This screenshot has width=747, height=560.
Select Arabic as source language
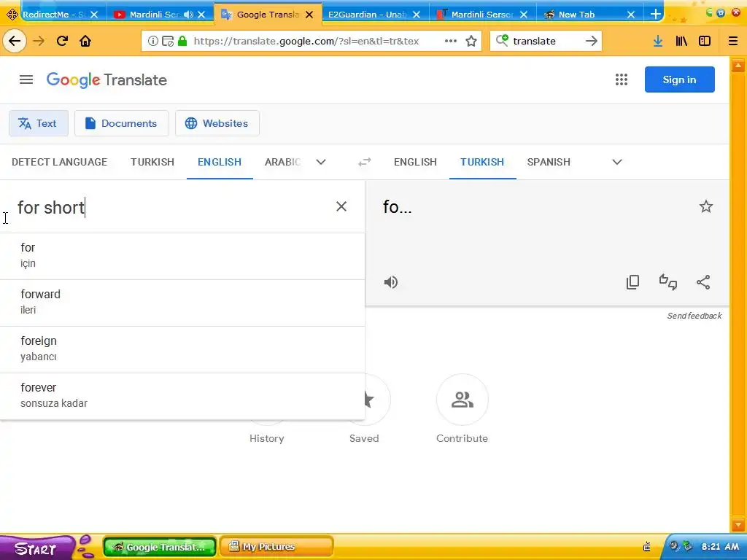click(x=282, y=162)
